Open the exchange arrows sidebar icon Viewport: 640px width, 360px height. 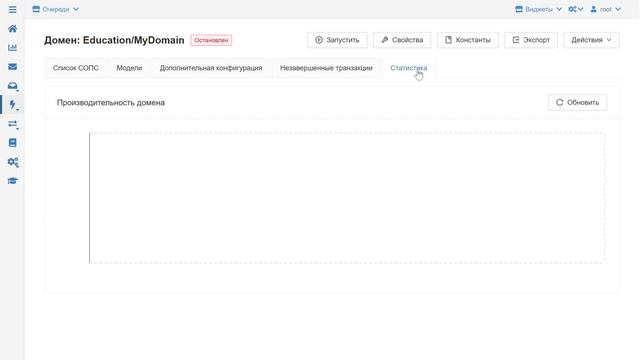click(x=13, y=124)
